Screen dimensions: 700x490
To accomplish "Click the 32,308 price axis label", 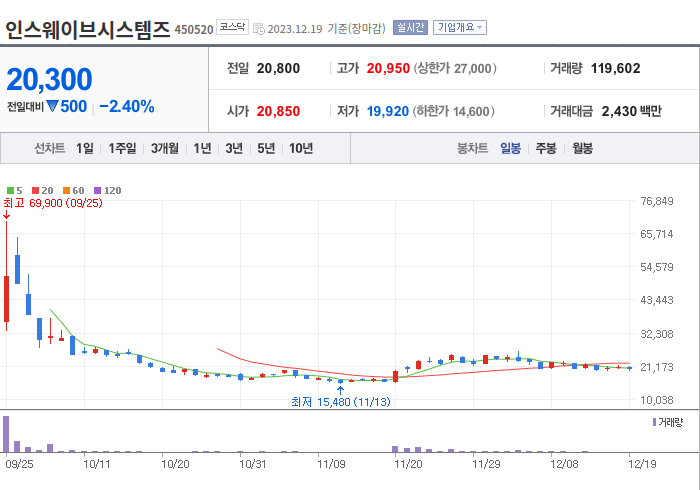I will pos(657,334).
